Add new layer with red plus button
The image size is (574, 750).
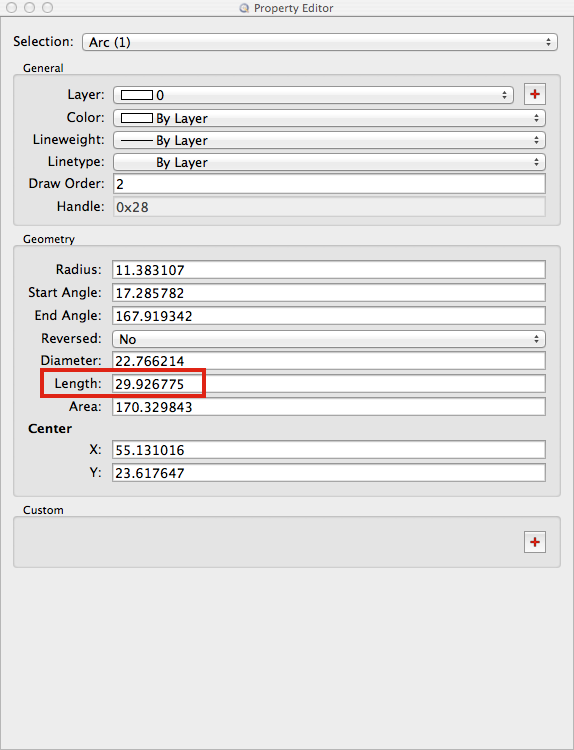[x=535, y=94]
